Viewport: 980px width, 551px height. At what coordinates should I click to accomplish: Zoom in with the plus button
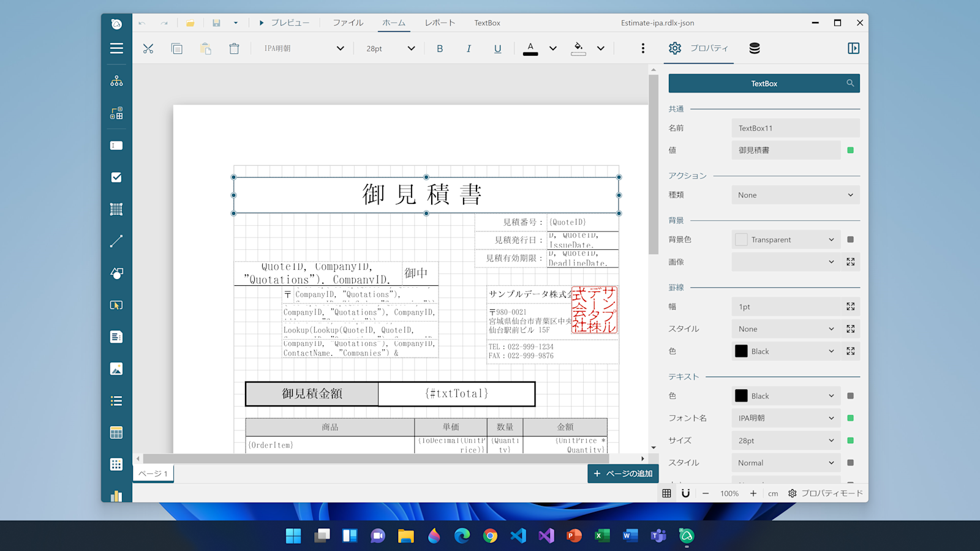(753, 493)
